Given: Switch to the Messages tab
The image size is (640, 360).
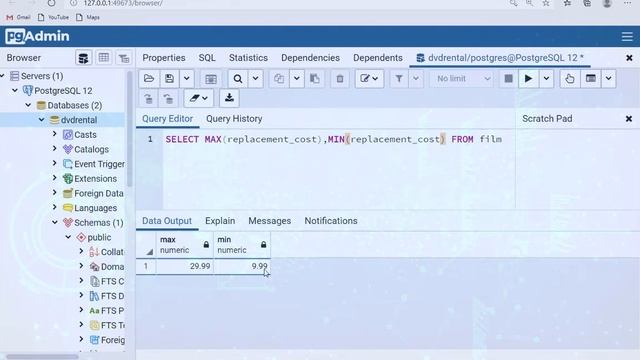Looking at the screenshot, I should (270, 221).
